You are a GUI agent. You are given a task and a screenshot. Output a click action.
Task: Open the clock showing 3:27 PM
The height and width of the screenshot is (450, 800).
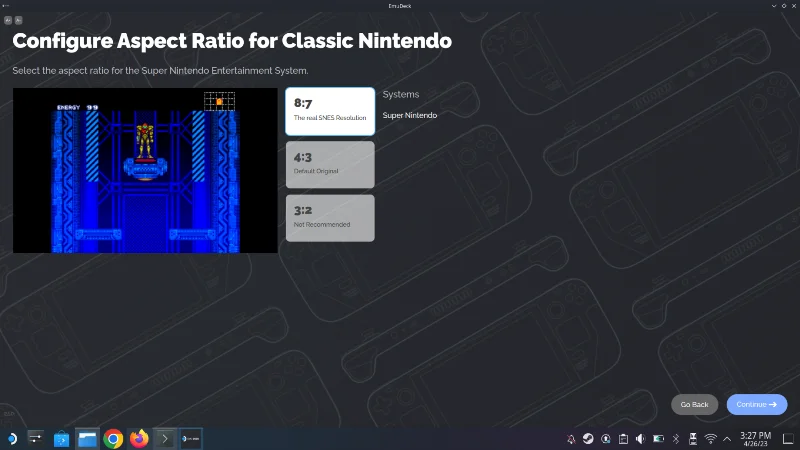[756, 439]
